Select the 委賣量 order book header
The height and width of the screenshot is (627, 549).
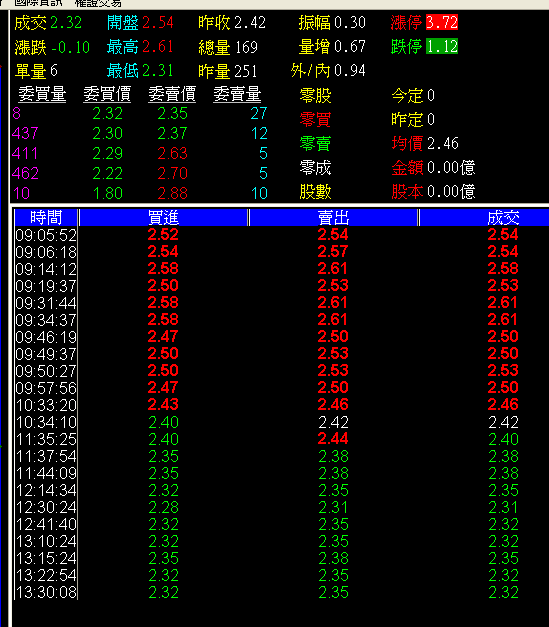[x=237, y=94]
